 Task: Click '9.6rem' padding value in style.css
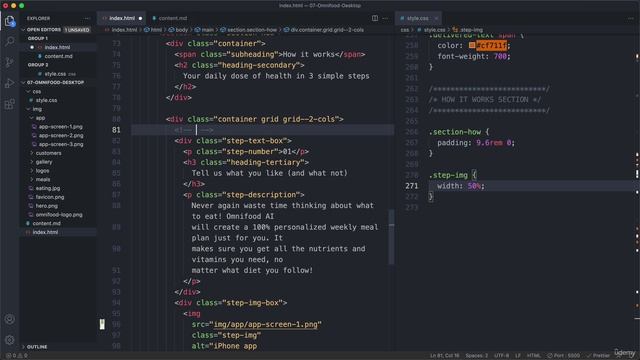point(489,143)
